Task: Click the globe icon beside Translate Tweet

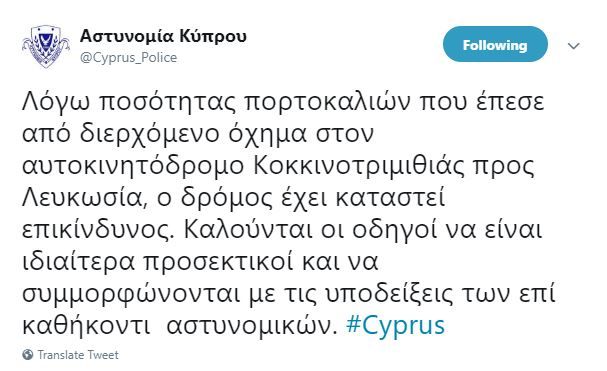Action: (x=27, y=355)
